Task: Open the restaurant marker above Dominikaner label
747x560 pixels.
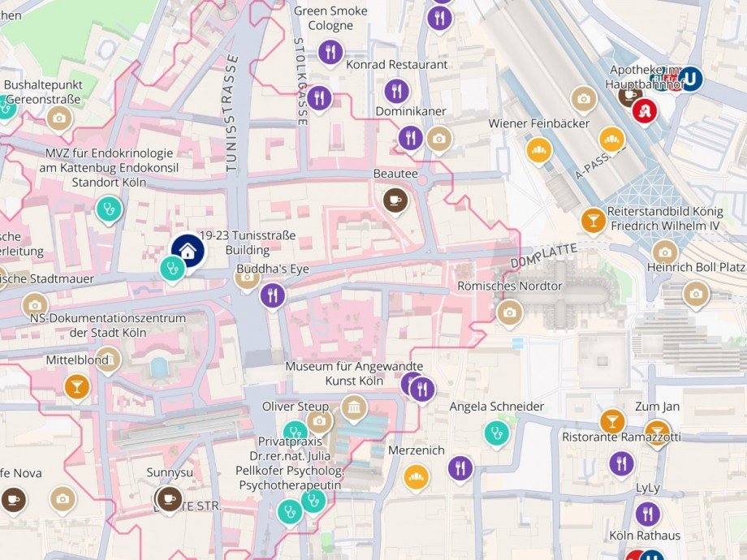Action: pyautogui.click(x=396, y=90)
